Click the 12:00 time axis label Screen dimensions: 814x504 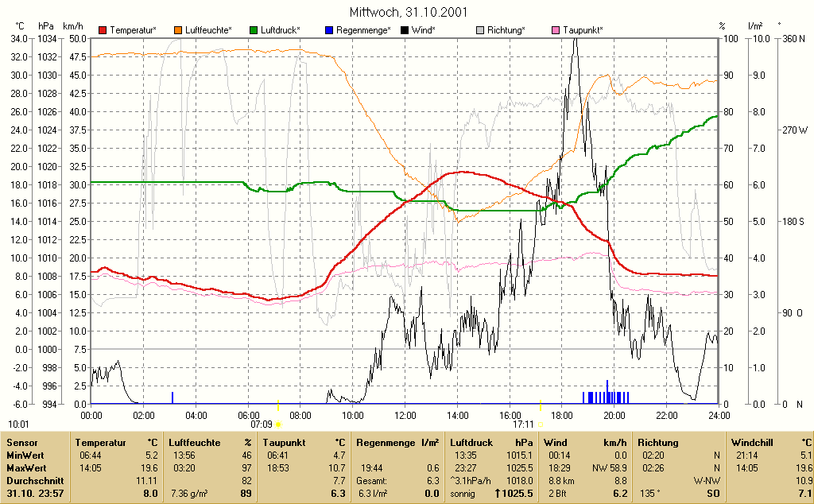tap(405, 415)
